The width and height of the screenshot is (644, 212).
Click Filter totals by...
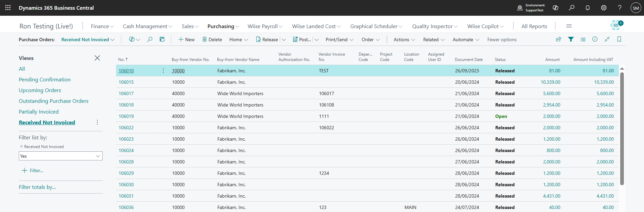[37, 187]
